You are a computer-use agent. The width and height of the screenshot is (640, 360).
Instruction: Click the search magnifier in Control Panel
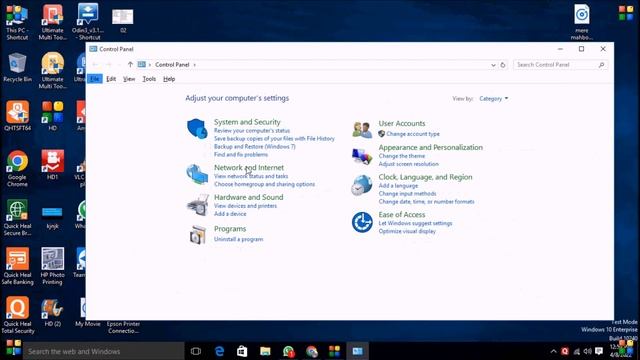coord(601,65)
